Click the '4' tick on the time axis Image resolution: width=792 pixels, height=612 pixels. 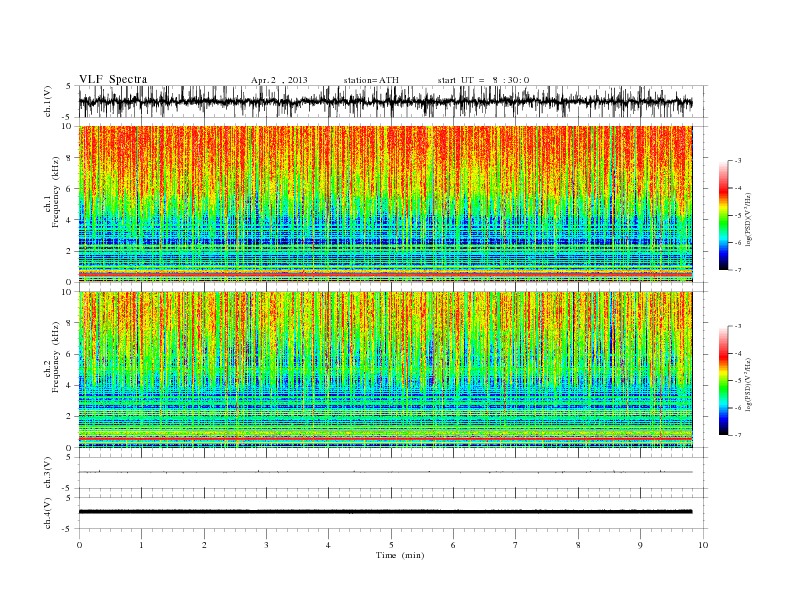(328, 545)
